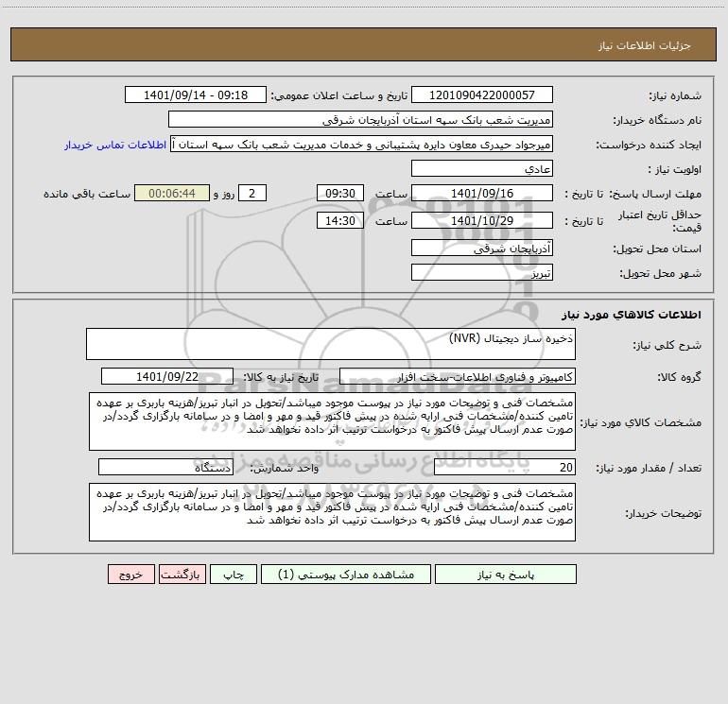
Task: Click countdown timer 00:06:44
Action: (172, 193)
